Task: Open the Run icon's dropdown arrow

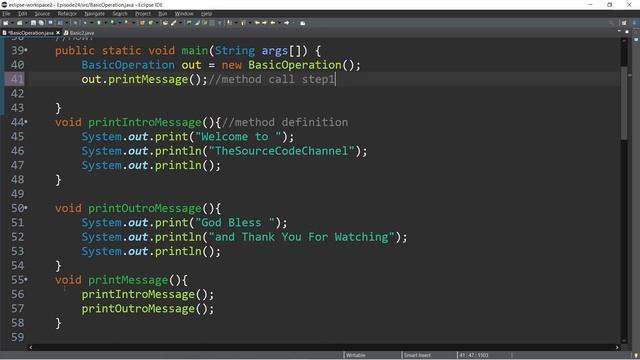Action: tap(105, 23)
